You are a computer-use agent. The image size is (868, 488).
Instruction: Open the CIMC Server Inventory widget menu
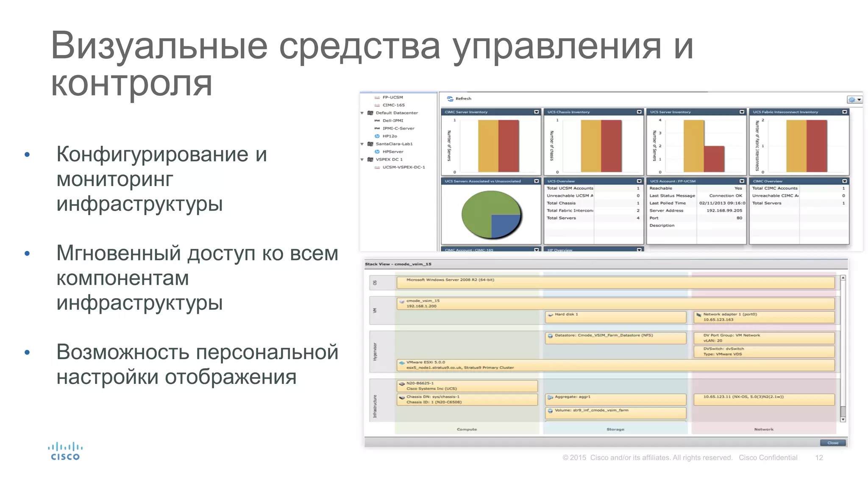click(536, 112)
